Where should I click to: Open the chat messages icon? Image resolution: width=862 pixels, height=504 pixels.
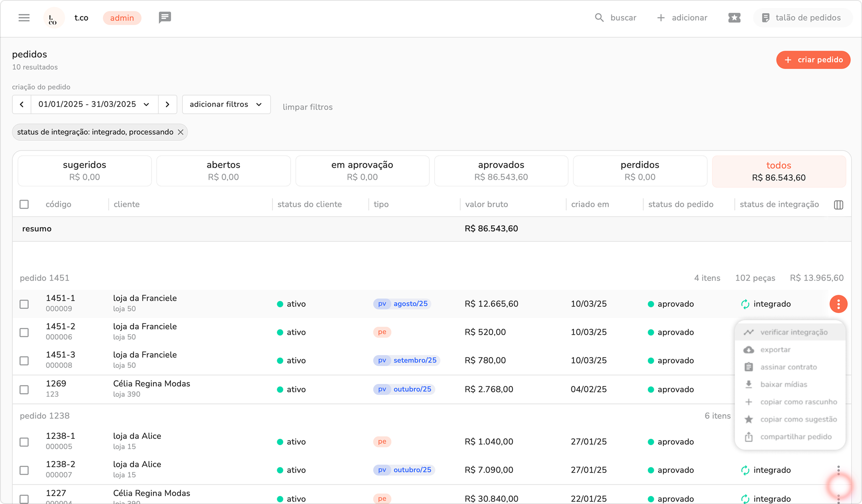point(165,18)
